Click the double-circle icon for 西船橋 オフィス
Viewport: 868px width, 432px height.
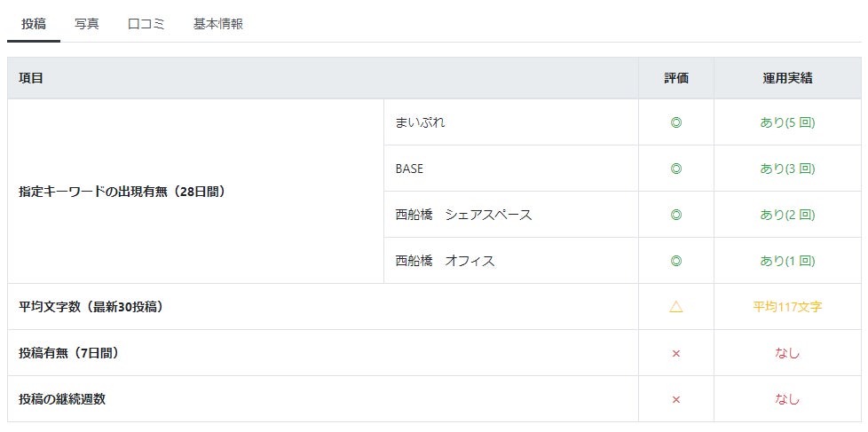pos(676,261)
